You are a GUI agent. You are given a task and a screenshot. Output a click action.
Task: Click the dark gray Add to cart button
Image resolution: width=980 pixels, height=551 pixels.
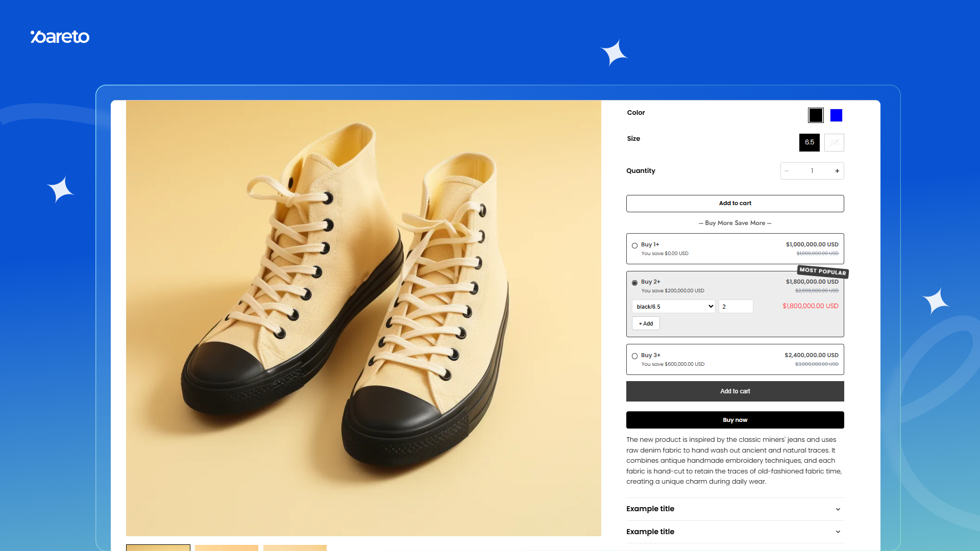tap(735, 391)
